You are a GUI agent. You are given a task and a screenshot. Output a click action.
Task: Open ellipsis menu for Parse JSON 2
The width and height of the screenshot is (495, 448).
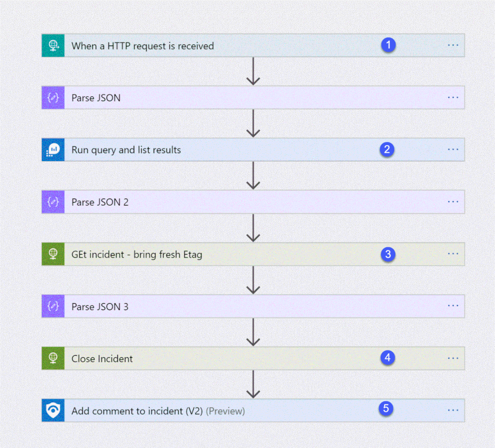tap(453, 201)
